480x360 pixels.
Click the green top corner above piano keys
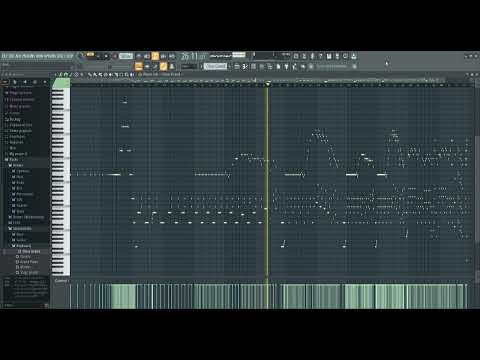(x=61, y=83)
